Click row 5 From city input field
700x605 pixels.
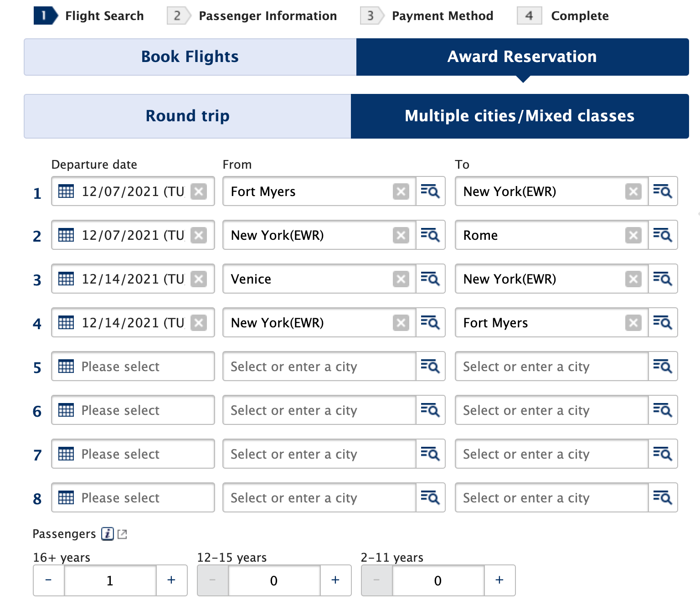tap(319, 366)
